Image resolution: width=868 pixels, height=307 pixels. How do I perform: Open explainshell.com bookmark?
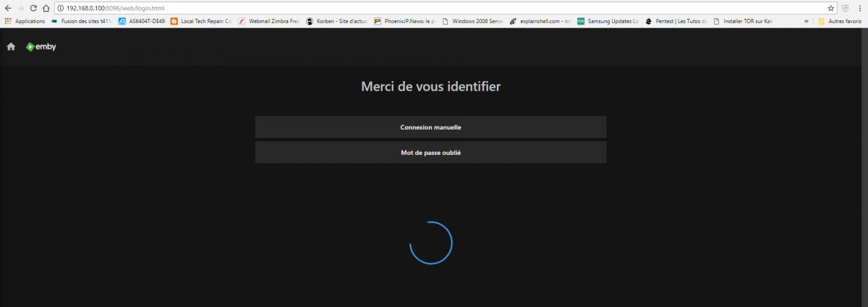coord(540,21)
